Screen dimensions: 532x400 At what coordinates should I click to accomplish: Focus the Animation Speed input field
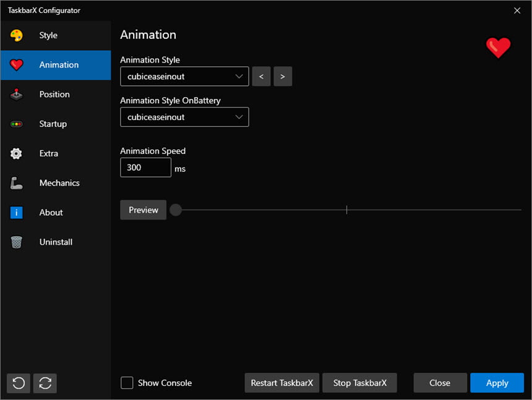tap(145, 168)
